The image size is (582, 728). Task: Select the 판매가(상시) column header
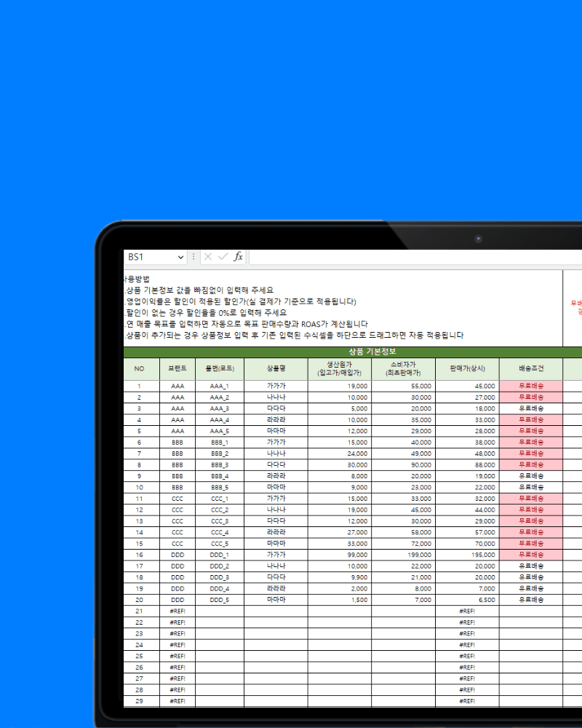tap(467, 368)
